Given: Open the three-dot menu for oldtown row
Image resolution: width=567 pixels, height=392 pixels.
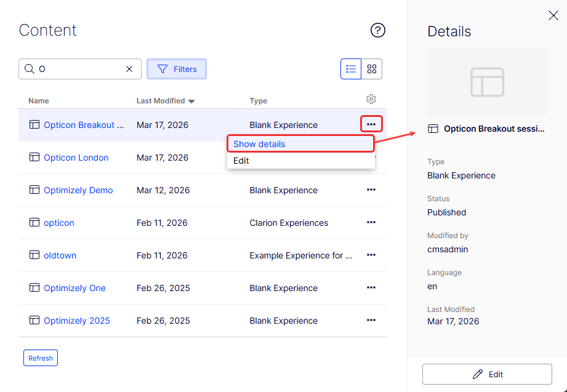Looking at the screenshot, I should (x=371, y=255).
